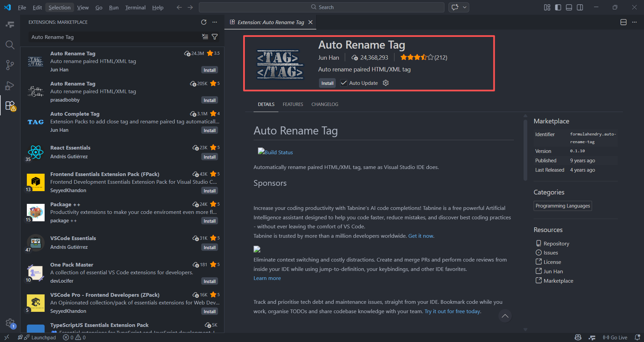The height and width of the screenshot is (342, 644).
Task: Open the Repository resource link
Action: (x=556, y=243)
